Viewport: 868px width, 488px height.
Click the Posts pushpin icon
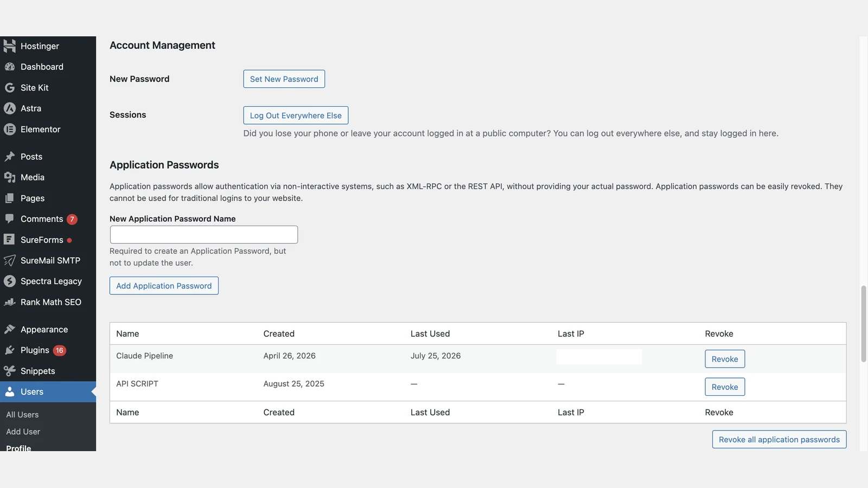pyautogui.click(x=9, y=157)
